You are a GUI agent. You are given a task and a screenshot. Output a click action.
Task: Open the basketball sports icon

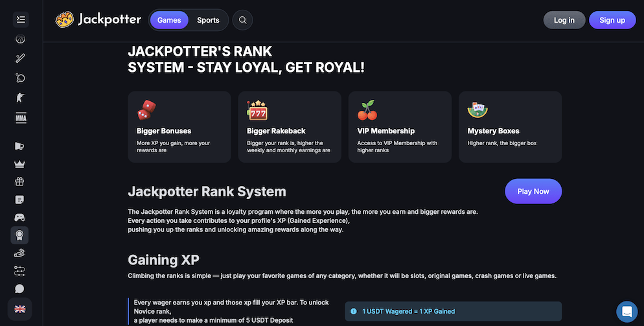(20, 39)
